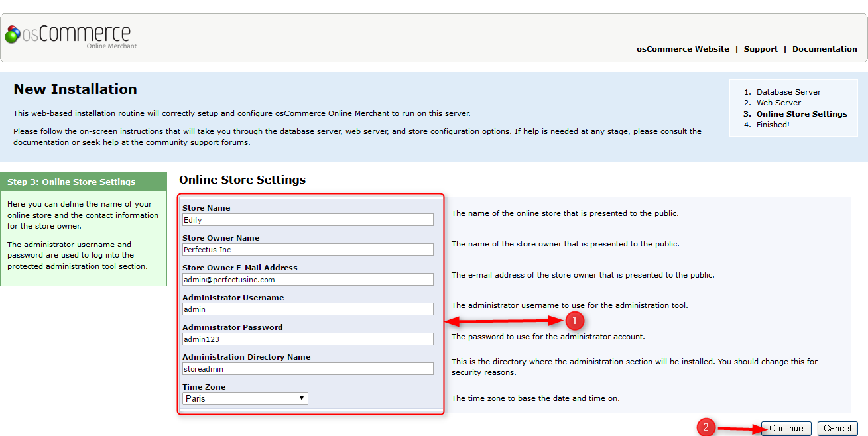This screenshot has height=436, width=868.
Task: Click the Time Zone dropdown arrow
Action: [301, 398]
